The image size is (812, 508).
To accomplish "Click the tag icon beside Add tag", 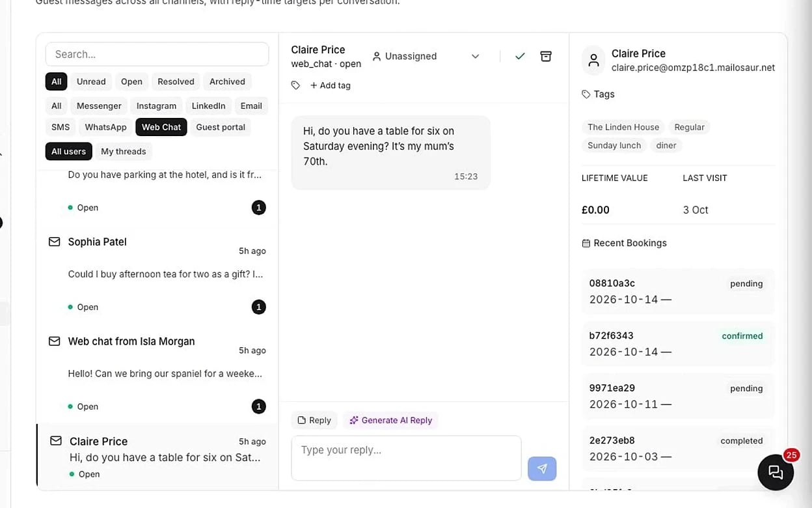I will (x=295, y=85).
